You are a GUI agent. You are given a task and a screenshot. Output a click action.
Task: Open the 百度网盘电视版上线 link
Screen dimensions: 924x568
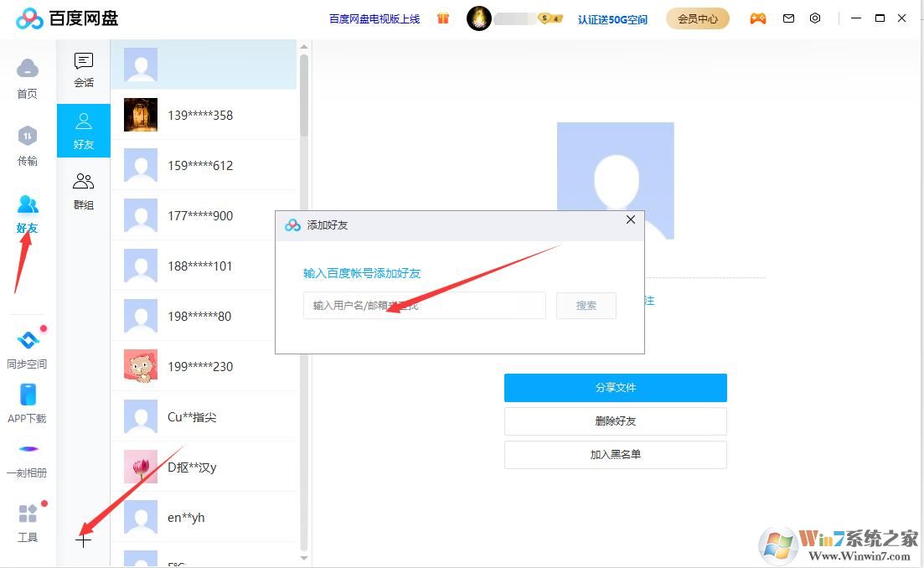[x=374, y=18]
